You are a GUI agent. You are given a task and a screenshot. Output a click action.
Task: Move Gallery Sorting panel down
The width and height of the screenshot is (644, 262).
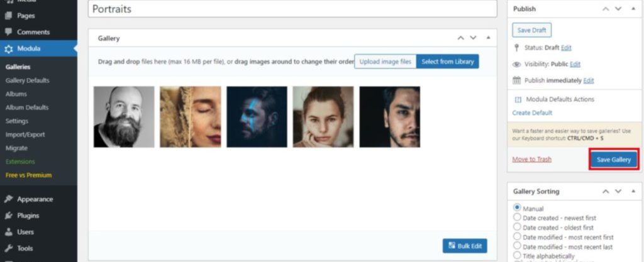pos(618,191)
